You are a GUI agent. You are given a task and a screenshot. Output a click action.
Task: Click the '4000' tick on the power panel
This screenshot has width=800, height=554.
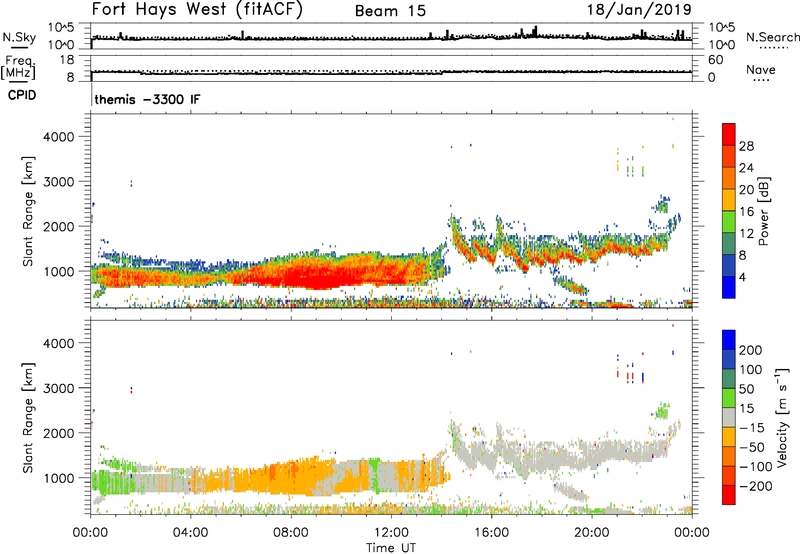click(x=59, y=137)
